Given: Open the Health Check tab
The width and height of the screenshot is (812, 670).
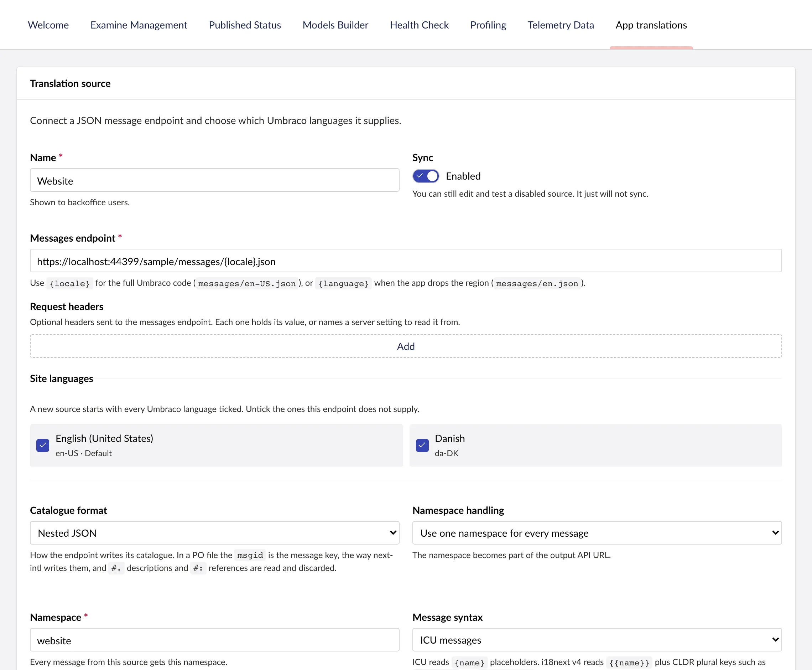Looking at the screenshot, I should point(419,25).
